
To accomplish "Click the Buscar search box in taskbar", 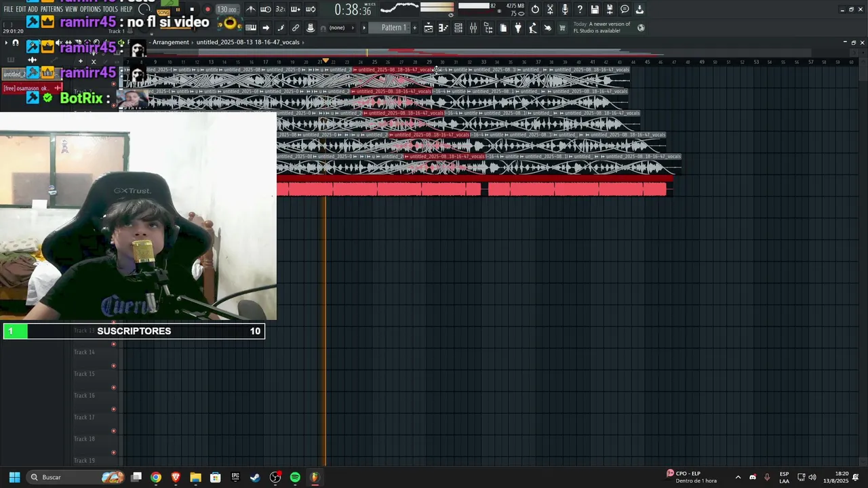I will (x=76, y=477).
